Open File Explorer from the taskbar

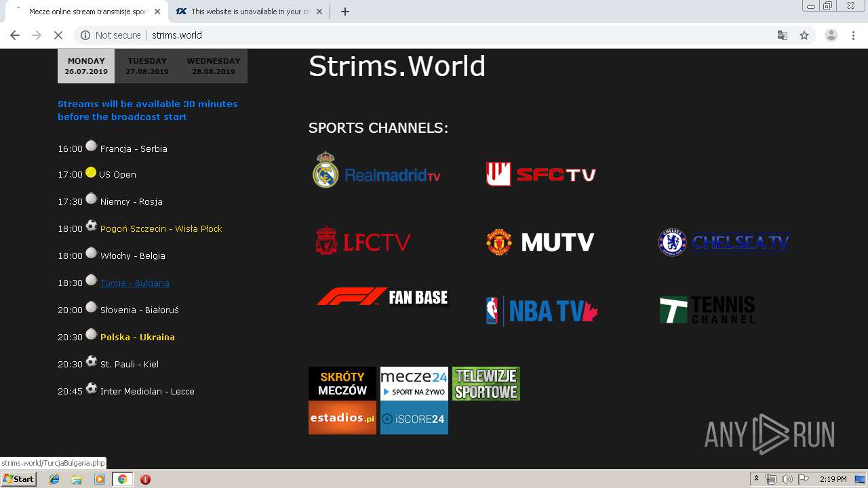(x=77, y=479)
